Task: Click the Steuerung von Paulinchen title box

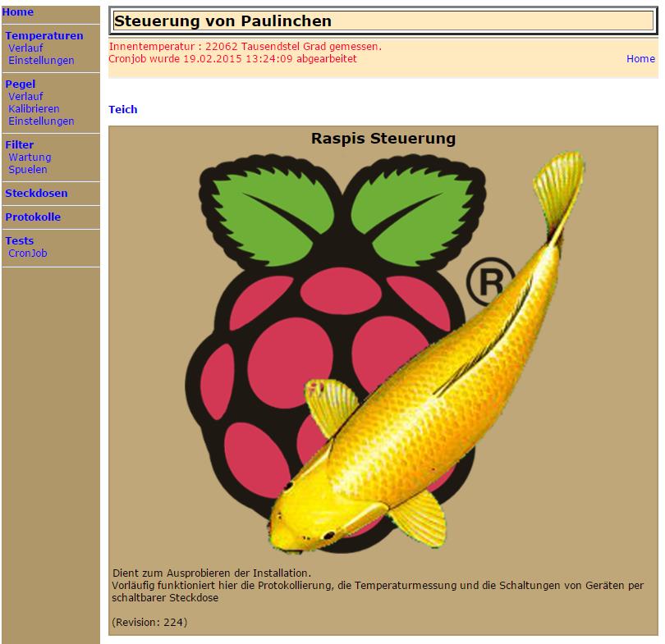Action: (383, 21)
